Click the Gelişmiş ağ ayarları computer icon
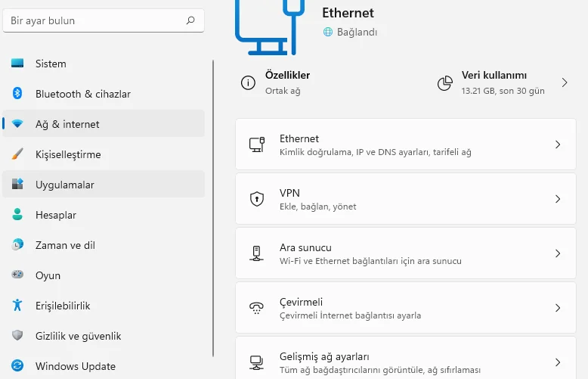 [256, 362]
